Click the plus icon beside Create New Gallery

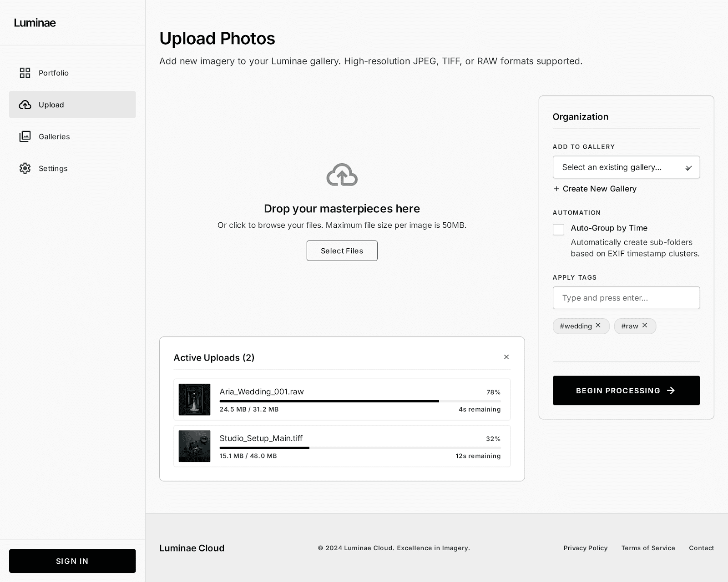point(556,189)
